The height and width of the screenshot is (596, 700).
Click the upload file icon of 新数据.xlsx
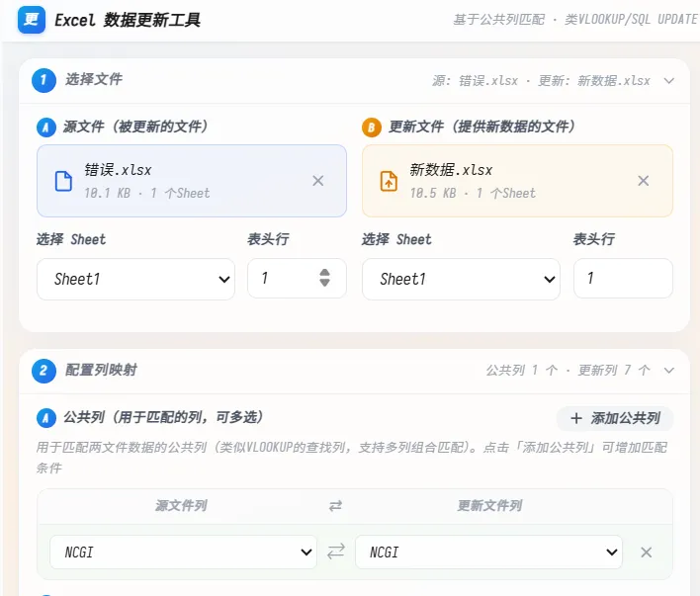pyautogui.click(x=389, y=181)
